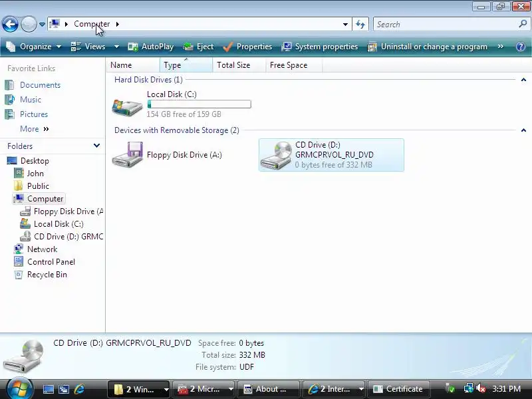Image resolution: width=532 pixels, height=399 pixels.
Task: Click the Documents favorite link
Action: [40, 85]
